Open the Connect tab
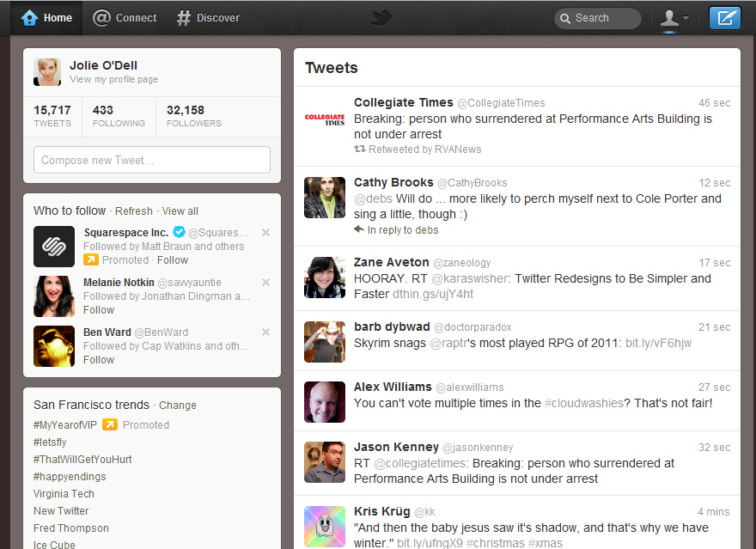Screen dimensions: 756x549 pos(125,18)
